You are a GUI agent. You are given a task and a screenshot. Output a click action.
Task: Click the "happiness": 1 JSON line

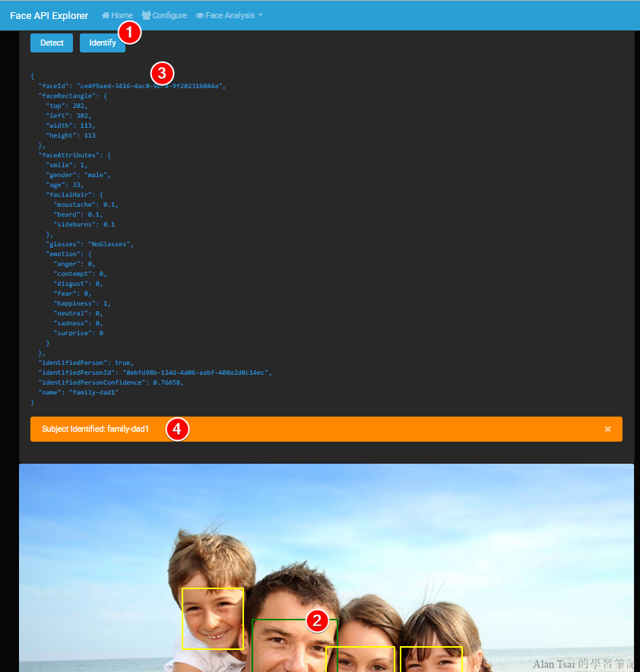82,303
